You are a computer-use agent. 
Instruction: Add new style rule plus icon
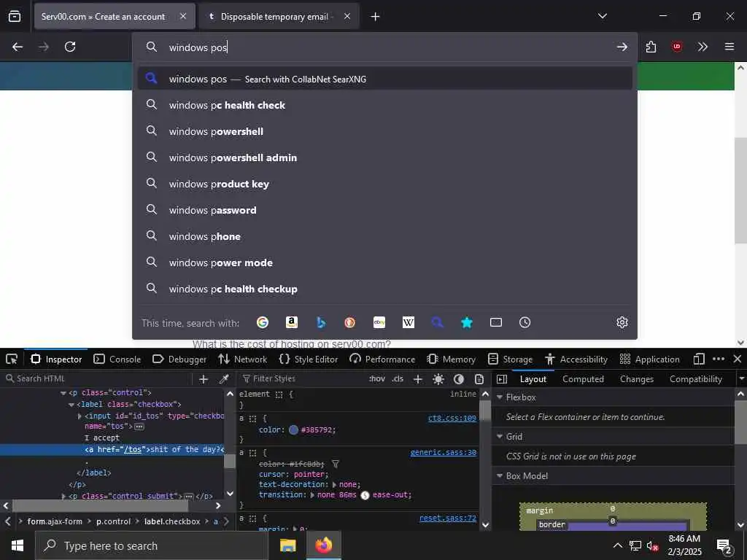[418, 379]
